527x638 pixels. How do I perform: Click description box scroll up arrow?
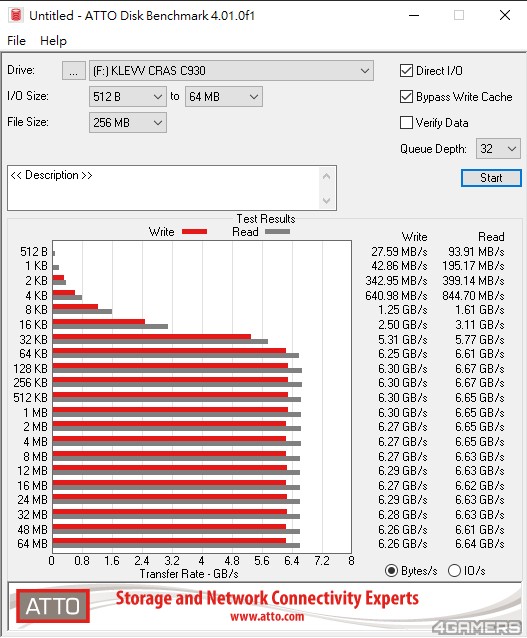pyautogui.click(x=326, y=177)
